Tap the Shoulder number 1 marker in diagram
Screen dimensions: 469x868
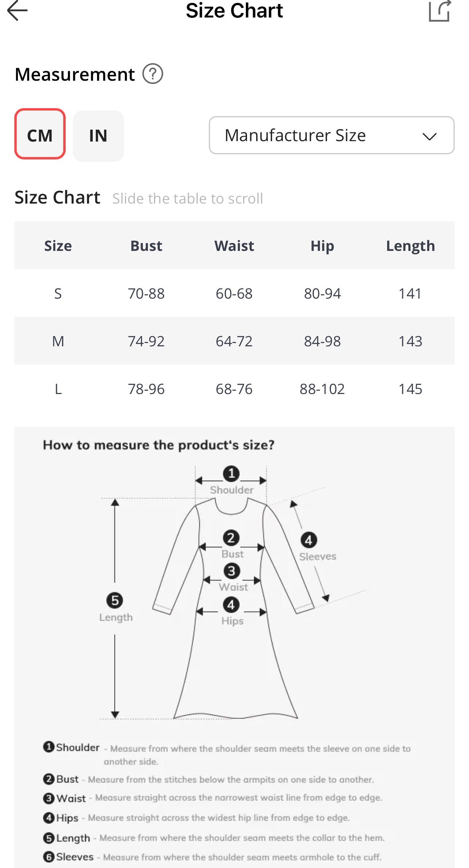click(x=231, y=474)
